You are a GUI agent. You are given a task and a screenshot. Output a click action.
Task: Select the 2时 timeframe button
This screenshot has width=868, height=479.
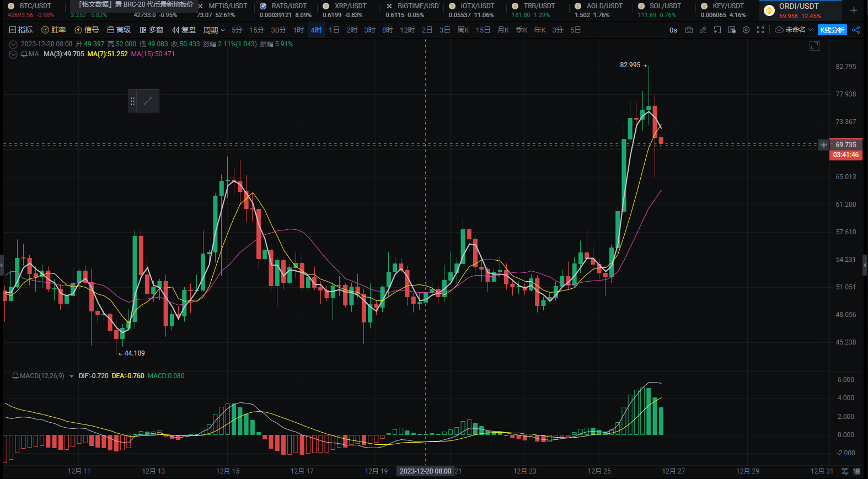[x=352, y=30]
